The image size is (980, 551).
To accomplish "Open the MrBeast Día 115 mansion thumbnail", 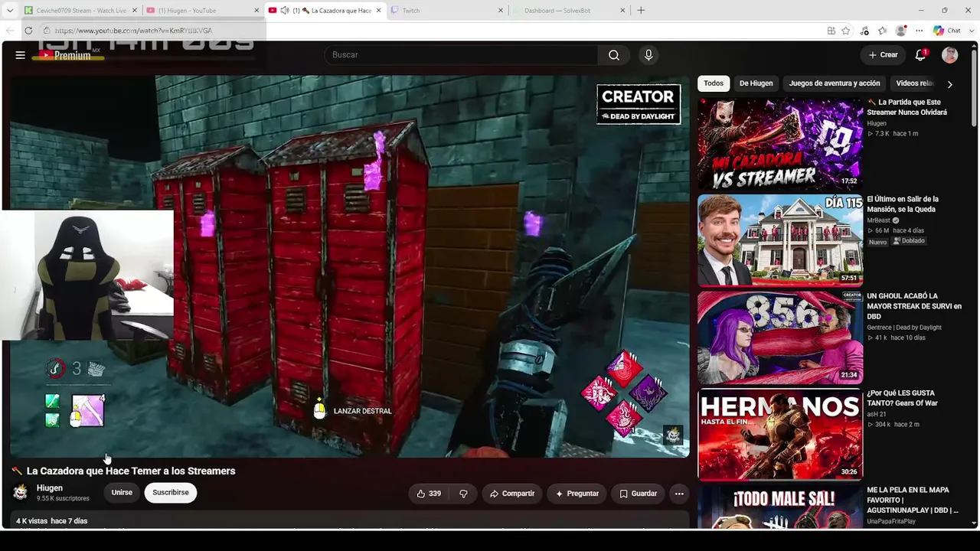I will point(780,240).
